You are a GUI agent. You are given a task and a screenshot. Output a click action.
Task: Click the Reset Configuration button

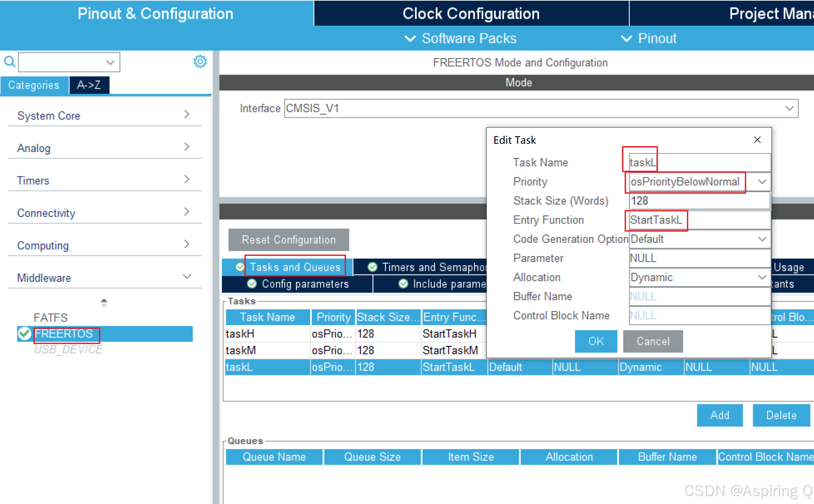[289, 240]
